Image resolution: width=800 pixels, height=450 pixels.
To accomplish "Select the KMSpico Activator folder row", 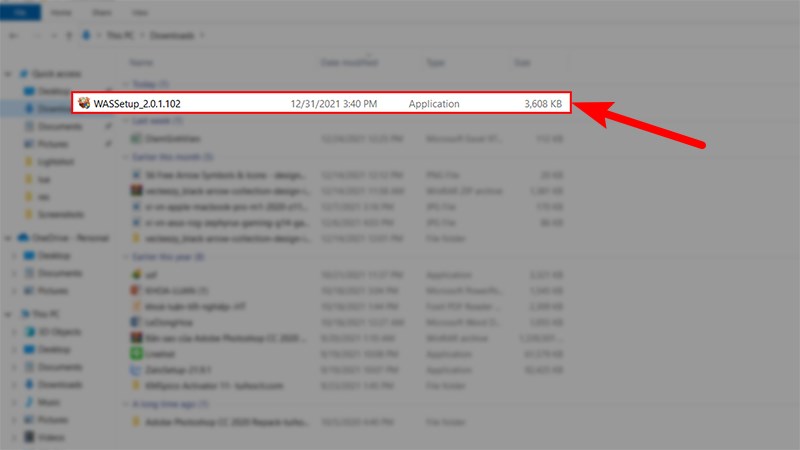I will coord(347,386).
